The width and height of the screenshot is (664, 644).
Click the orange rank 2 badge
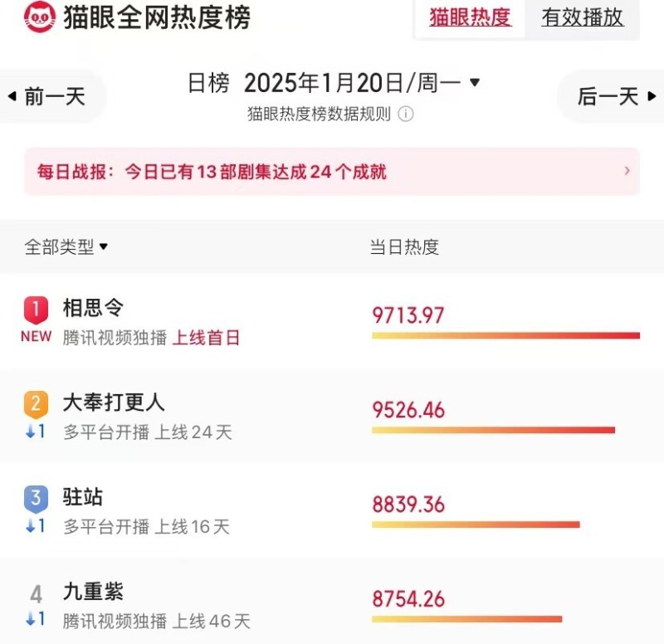[x=36, y=404]
